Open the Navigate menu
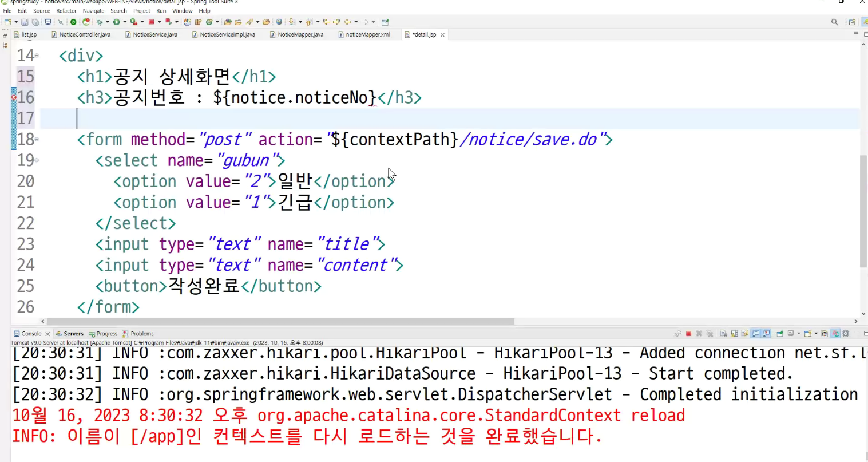 tap(93, 11)
